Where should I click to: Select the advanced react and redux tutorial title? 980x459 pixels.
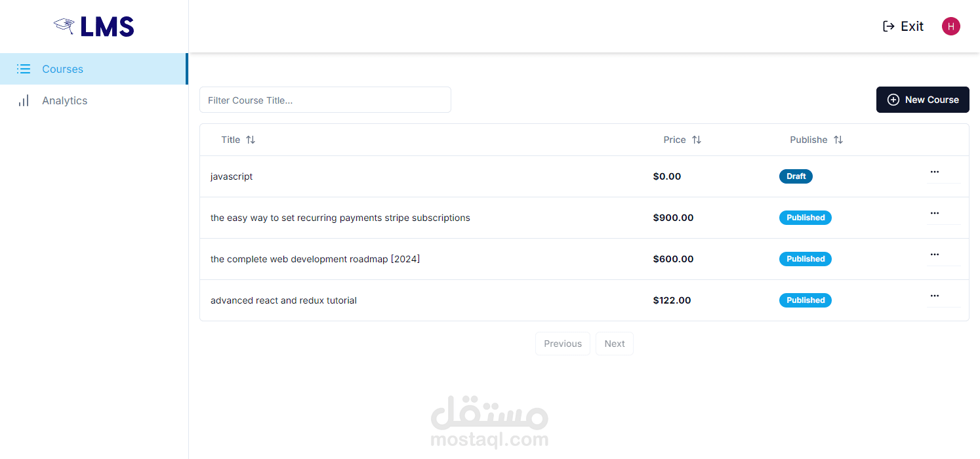point(283,300)
